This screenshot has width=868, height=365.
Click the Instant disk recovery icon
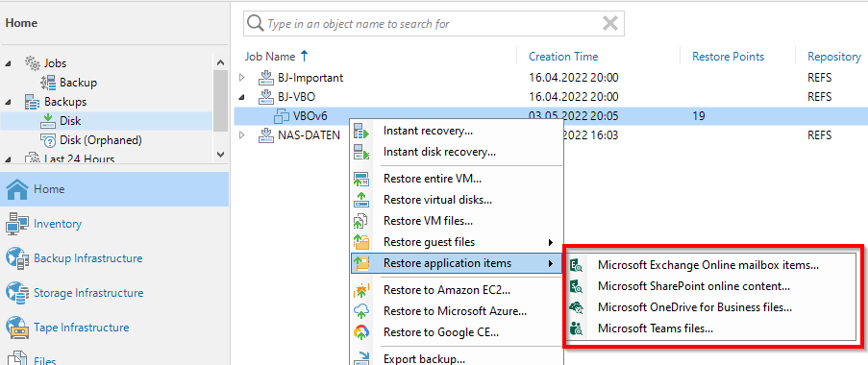(361, 152)
